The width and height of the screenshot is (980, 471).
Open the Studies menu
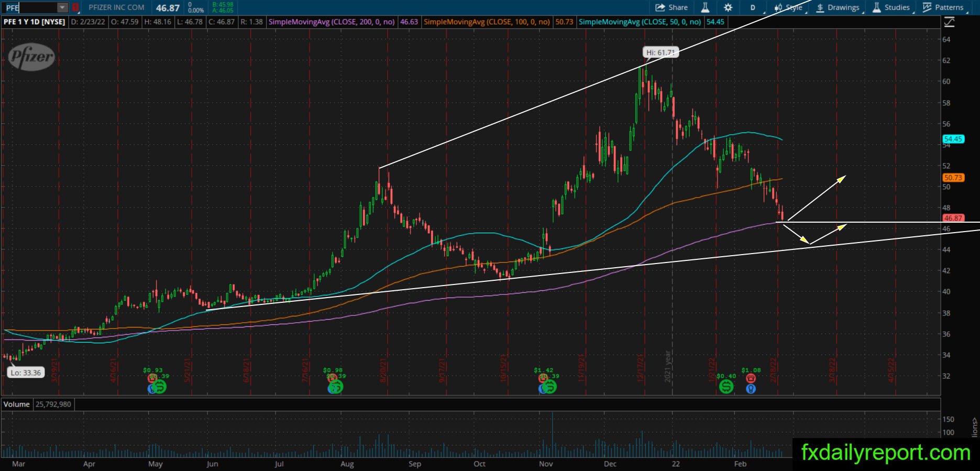(x=891, y=7)
